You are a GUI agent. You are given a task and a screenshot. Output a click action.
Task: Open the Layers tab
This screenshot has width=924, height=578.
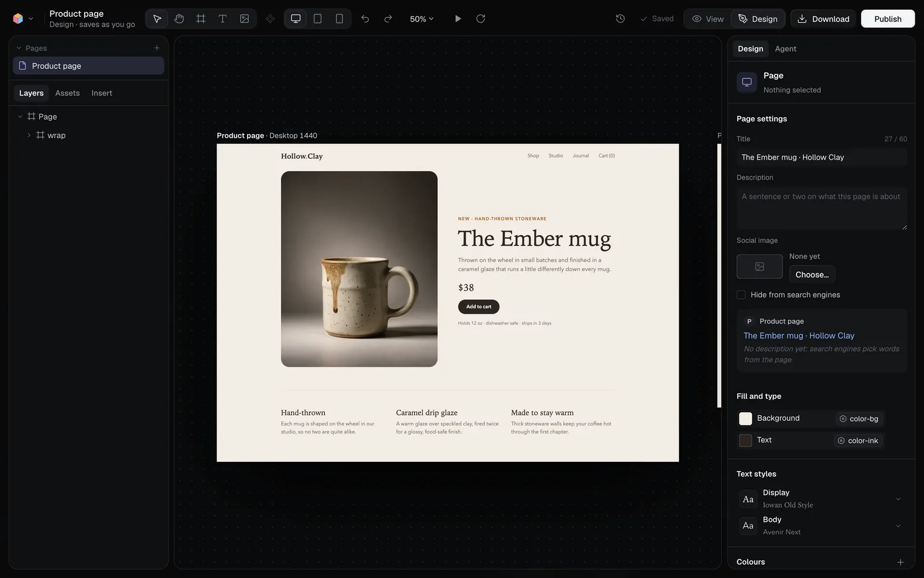(x=31, y=93)
